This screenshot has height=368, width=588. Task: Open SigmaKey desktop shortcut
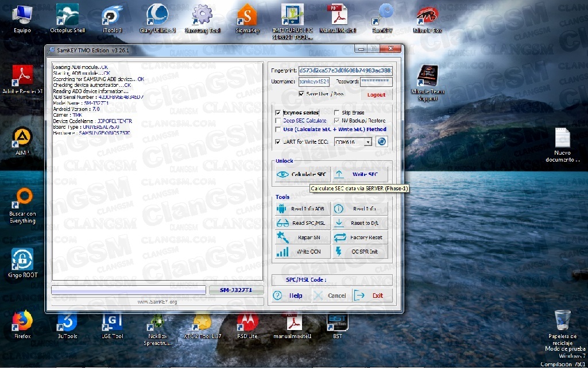(247, 19)
